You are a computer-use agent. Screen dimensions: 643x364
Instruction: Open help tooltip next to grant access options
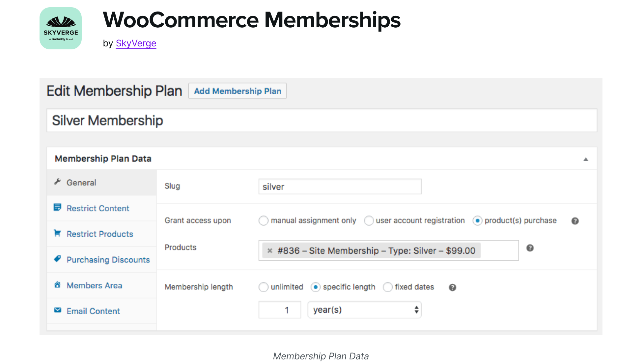tap(575, 221)
